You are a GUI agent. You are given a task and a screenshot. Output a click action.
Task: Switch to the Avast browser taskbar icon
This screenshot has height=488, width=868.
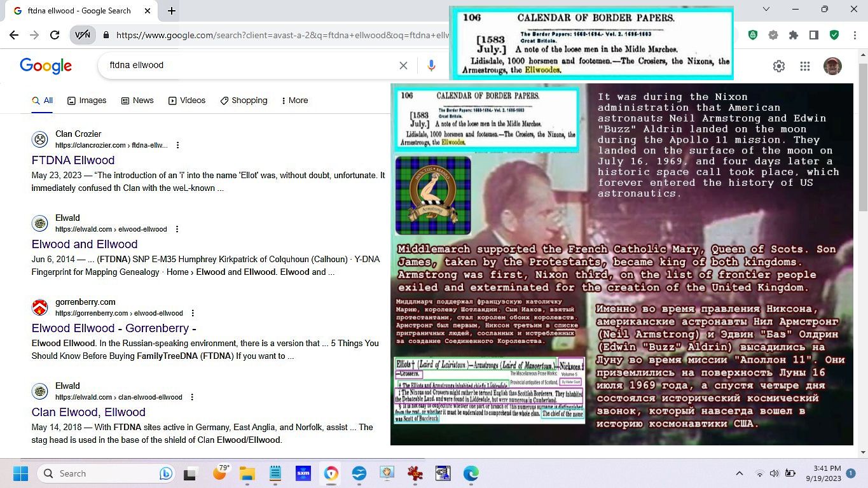coord(331,473)
